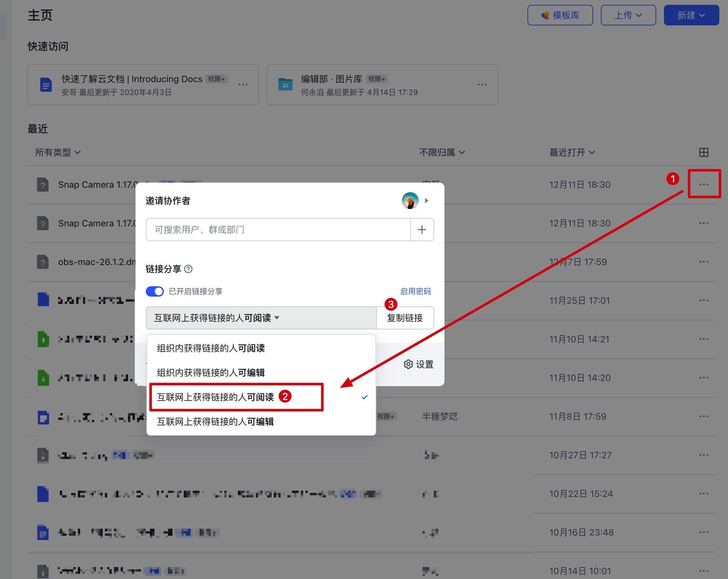This screenshot has height=579, width=728.
Task: Click the plus icon beside collaborator search
Action: click(x=422, y=230)
